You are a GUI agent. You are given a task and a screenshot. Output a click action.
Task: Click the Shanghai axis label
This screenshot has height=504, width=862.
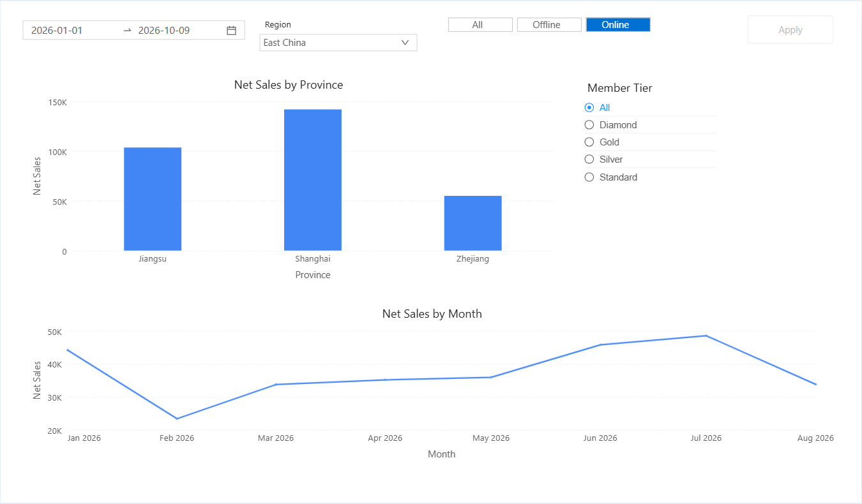click(313, 259)
